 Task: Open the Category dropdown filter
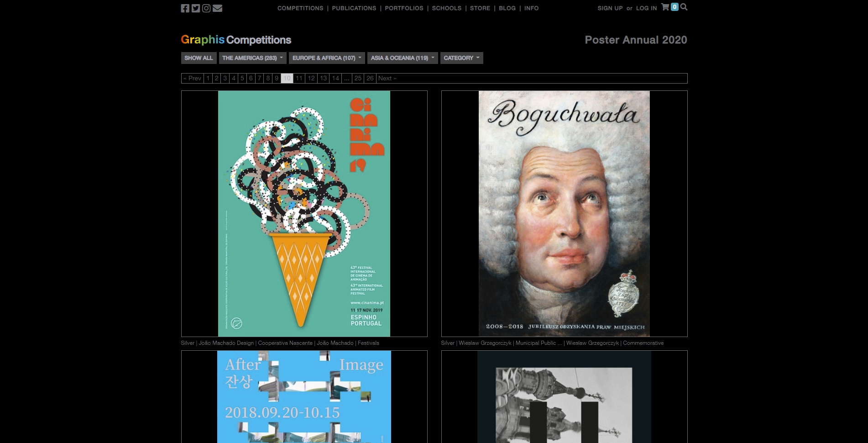pos(461,58)
